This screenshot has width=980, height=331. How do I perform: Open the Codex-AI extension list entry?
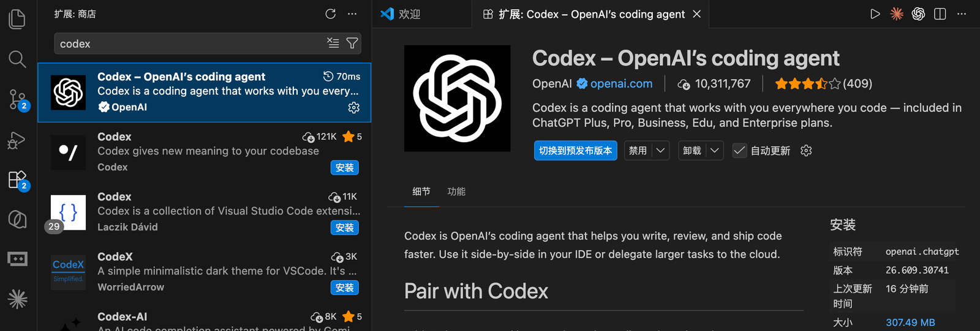[x=205, y=319]
